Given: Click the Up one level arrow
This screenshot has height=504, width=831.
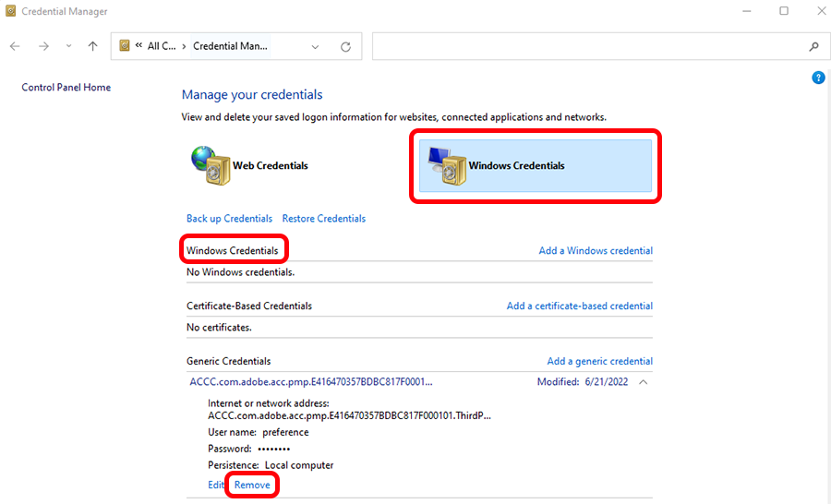Looking at the screenshot, I should (92, 46).
